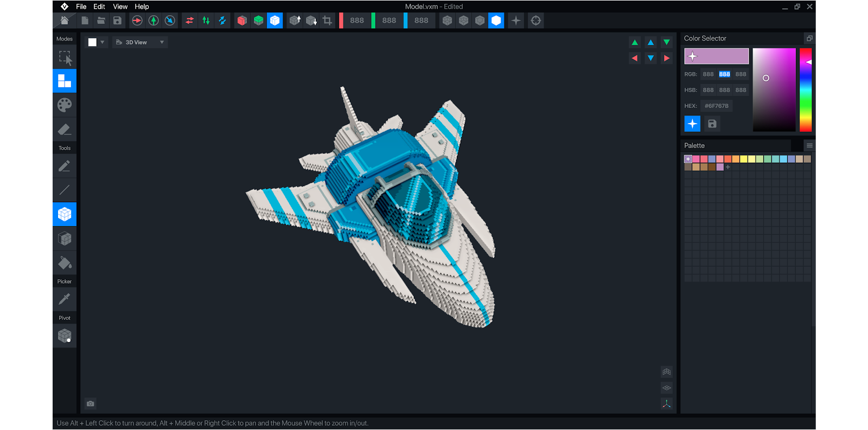Pick a color with the eyedropper
868x430 pixels.
[x=65, y=299]
